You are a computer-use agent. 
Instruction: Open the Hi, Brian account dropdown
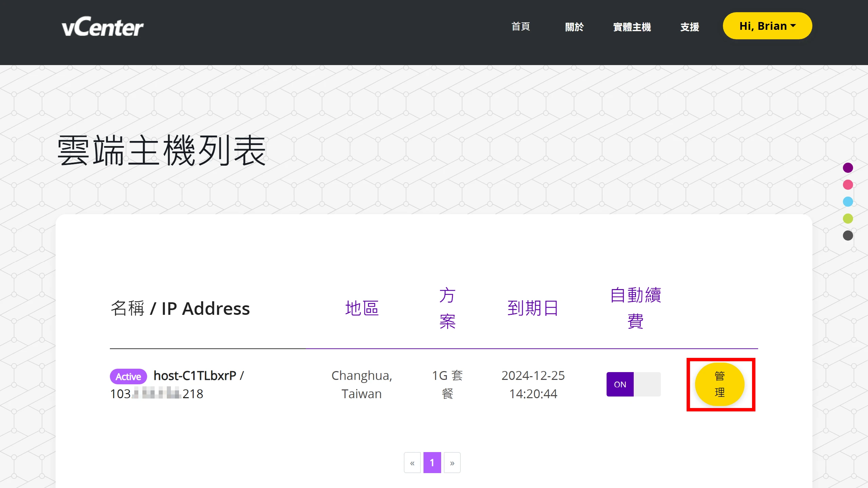click(x=767, y=26)
